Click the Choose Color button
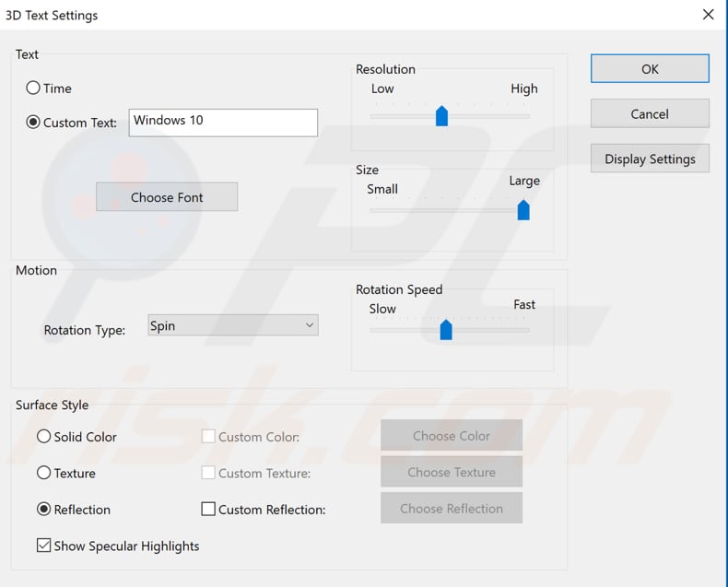 452,436
